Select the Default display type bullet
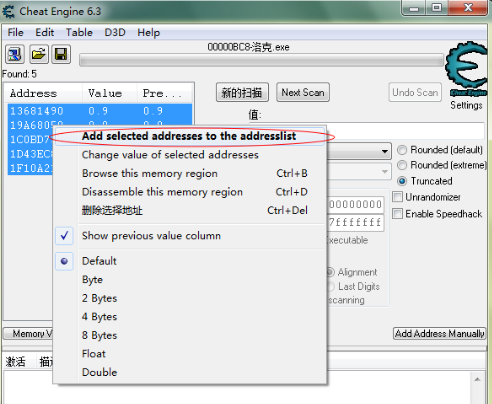Viewport: 492px width, 404px height. click(64, 261)
